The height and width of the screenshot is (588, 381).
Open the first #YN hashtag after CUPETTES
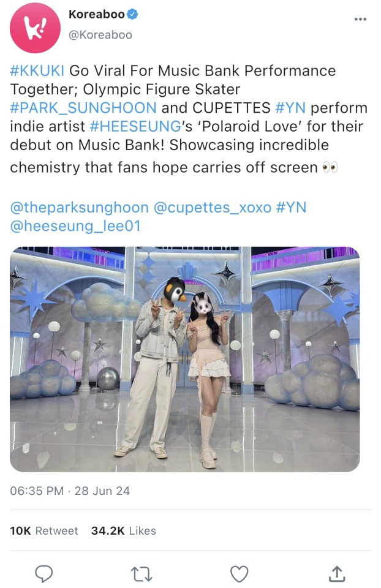[x=290, y=108]
